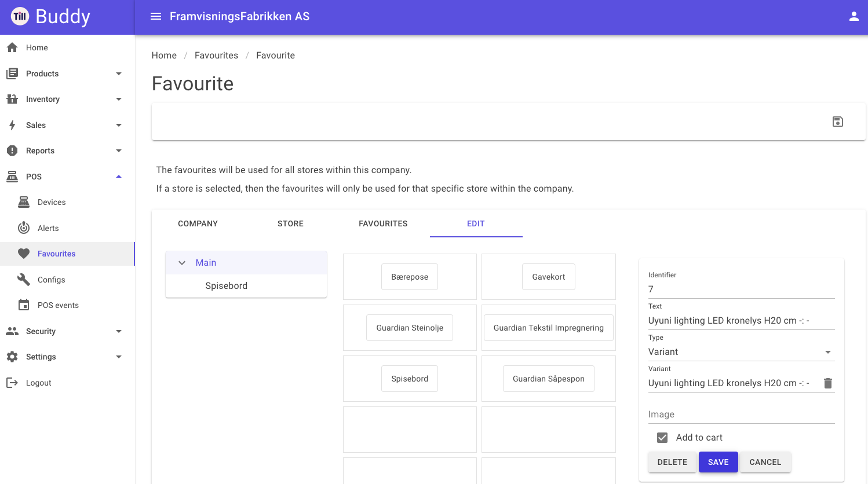The width and height of the screenshot is (868, 484).
Task: Open Devices cash register icon
Action: [24, 202]
